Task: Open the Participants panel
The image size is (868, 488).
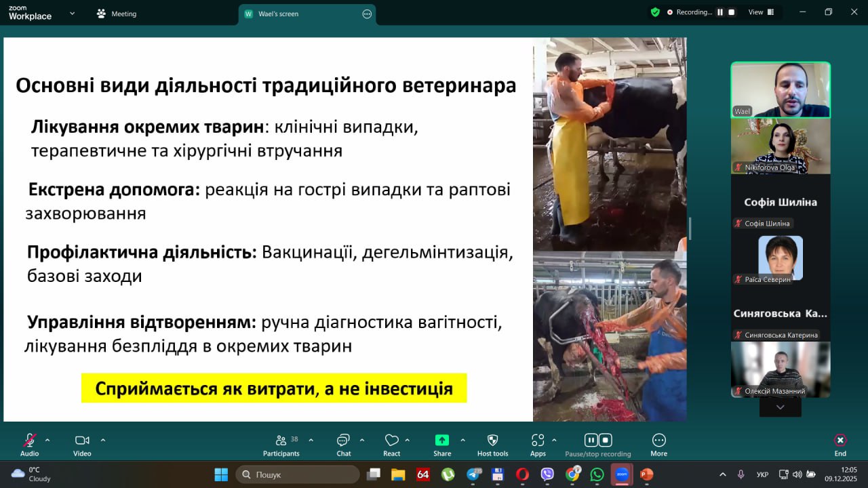Action: click(281, 441)
